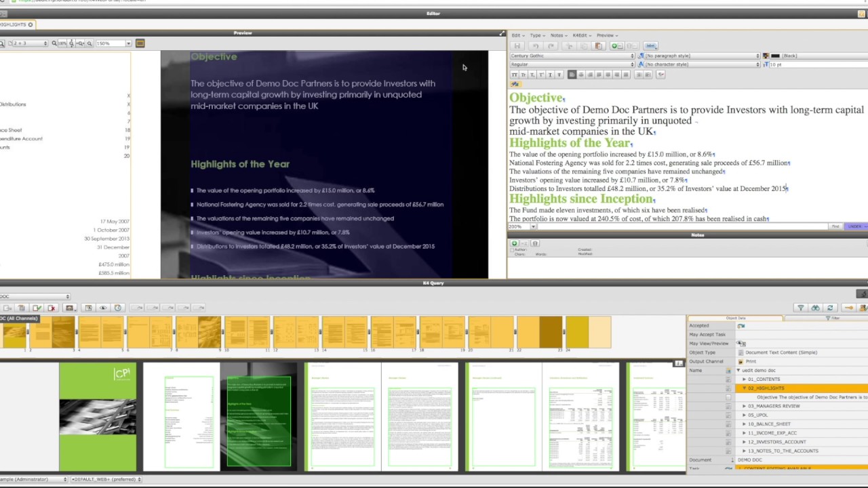
Task: Copy selected text in the editor toolbar
Action: point(583,46)
